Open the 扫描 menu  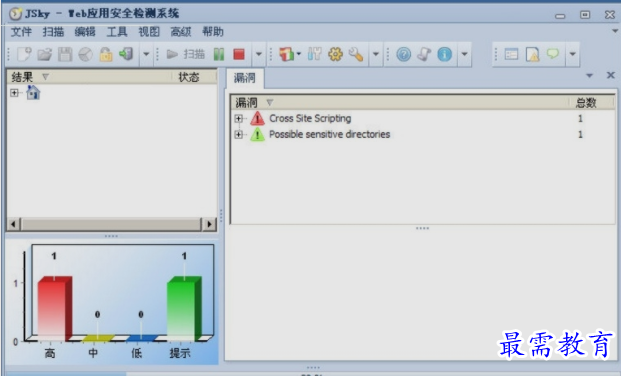click(53, 32)
